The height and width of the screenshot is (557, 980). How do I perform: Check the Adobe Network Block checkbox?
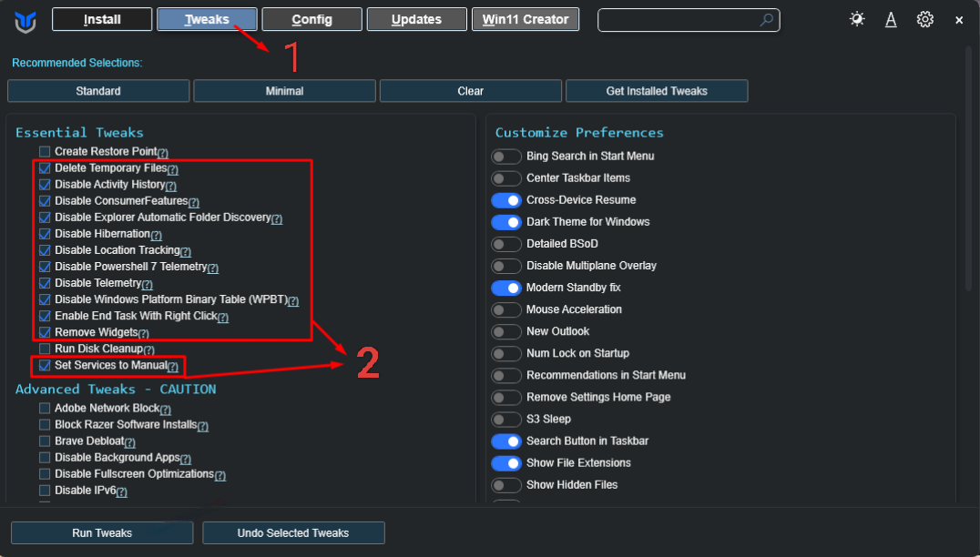(x=45, y=409)
